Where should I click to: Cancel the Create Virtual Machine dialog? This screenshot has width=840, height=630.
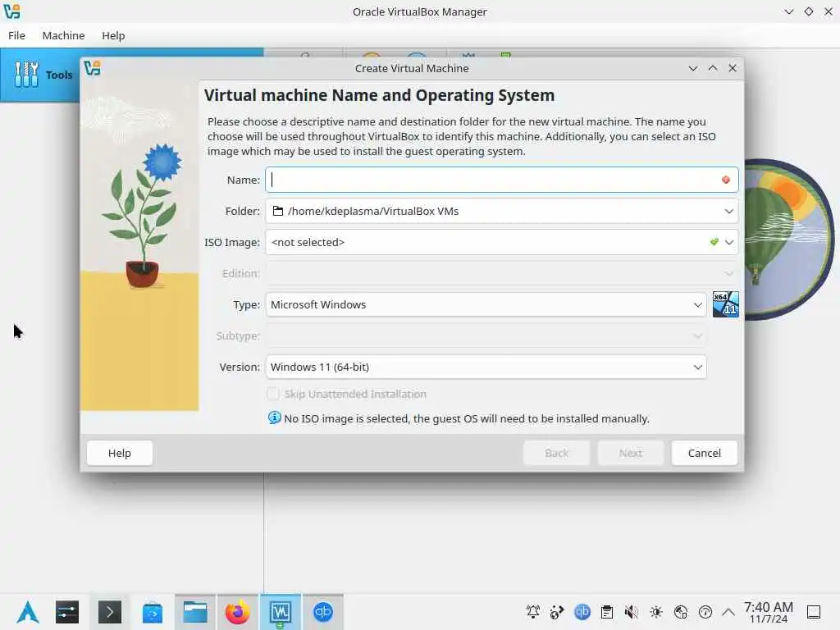[704, 453]
